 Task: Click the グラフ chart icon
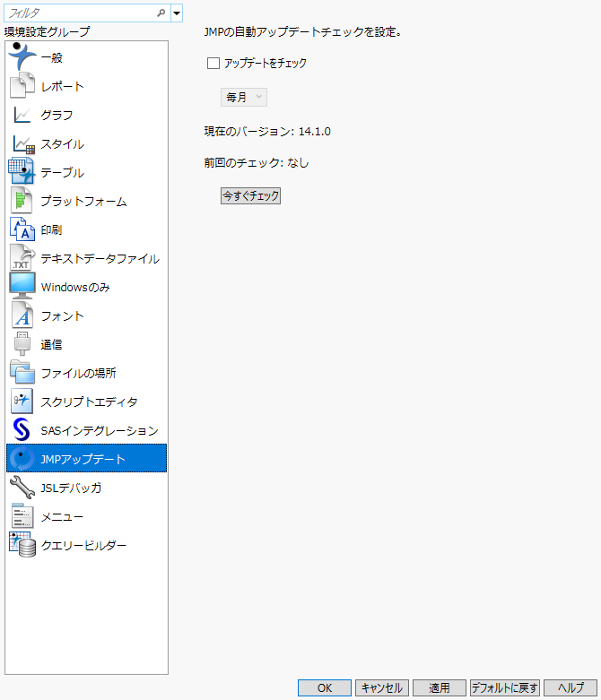coord(22,115)
